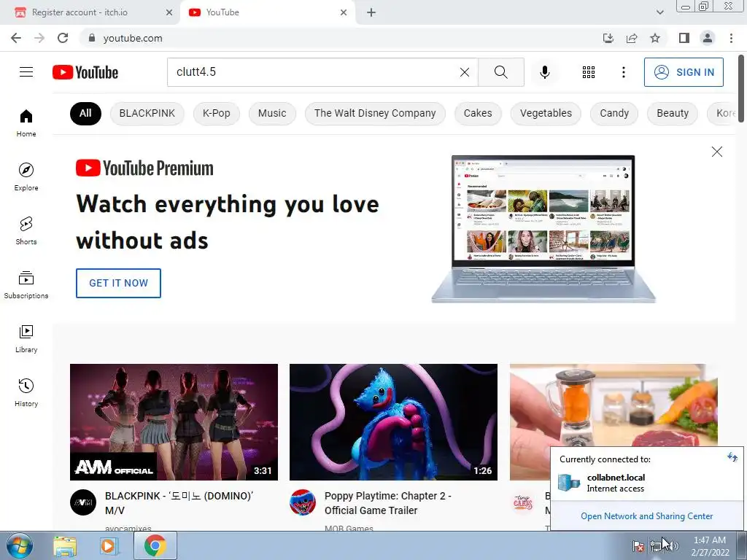
Task: Filter by the BLACKPINK chip
Action: tap(147, 113)
